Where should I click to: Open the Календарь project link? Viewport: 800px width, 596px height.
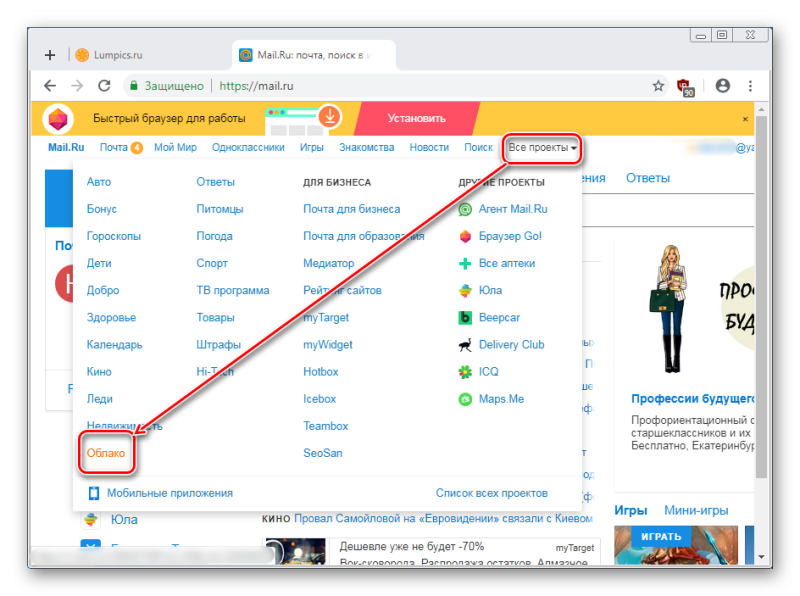click(114, 345)
